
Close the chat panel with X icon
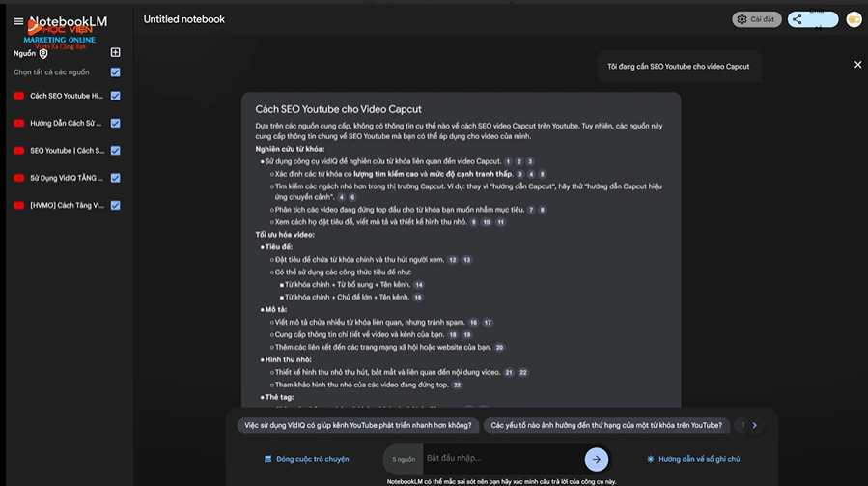click(857, 65)
